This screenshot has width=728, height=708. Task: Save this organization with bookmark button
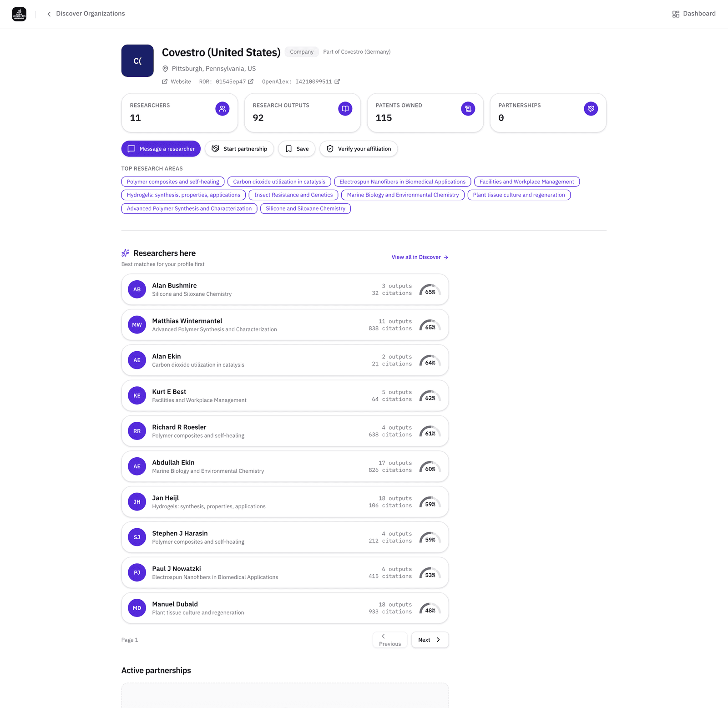[297, 149]
